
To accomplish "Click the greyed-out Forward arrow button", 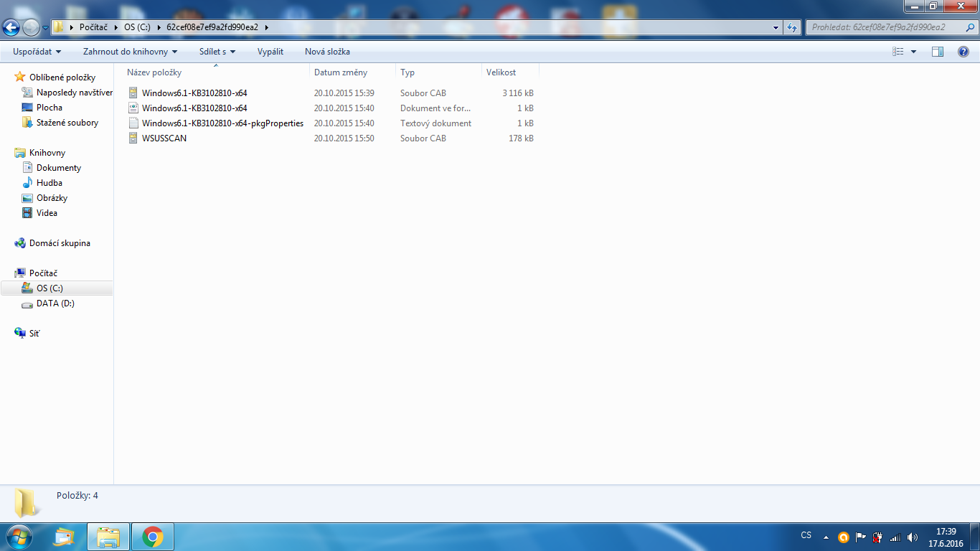I will 31,27.
